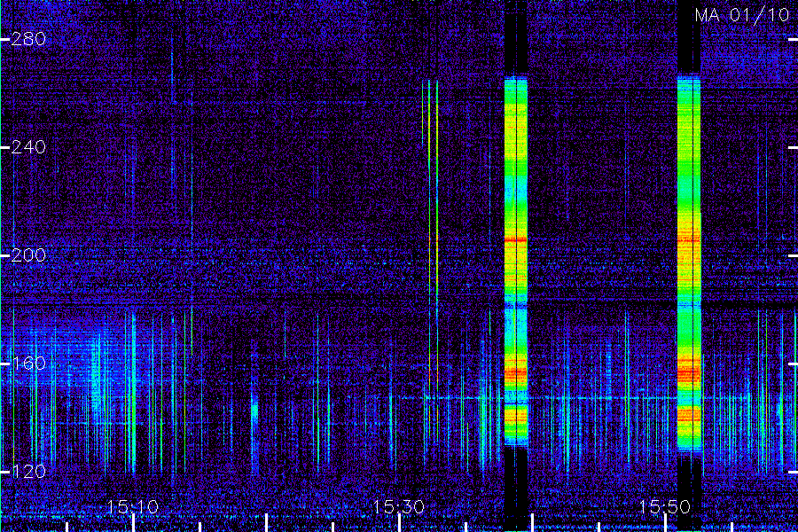798x532 pixels.
Task: Click the 15:30 time axis label
Action: tap(399, 506)
